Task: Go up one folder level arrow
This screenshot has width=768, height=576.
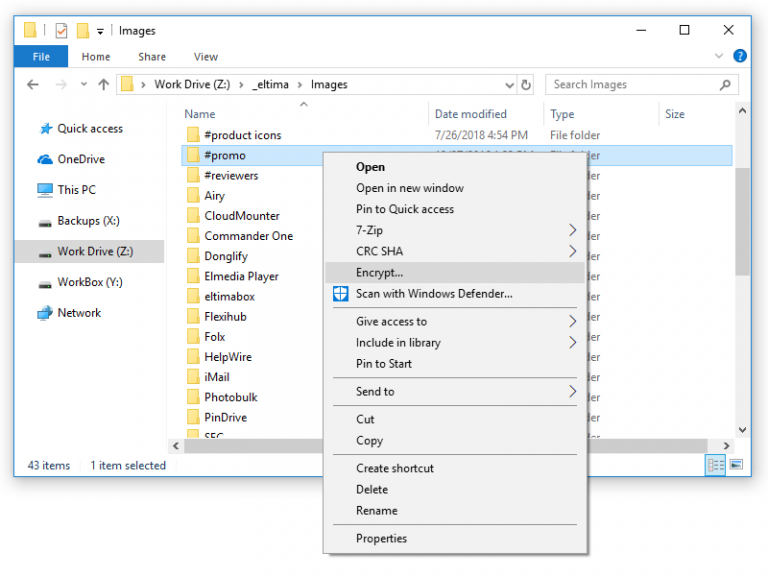Action: [103, 85]
